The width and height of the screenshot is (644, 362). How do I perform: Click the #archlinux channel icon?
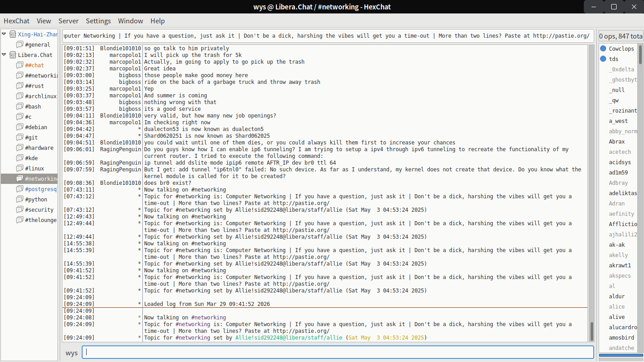[x=20, y=96]
